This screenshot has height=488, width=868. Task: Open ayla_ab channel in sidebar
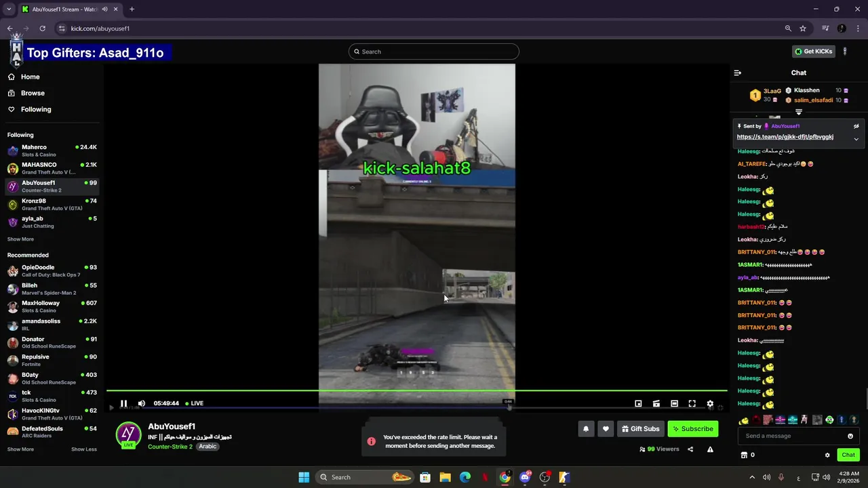pos(52,222)
